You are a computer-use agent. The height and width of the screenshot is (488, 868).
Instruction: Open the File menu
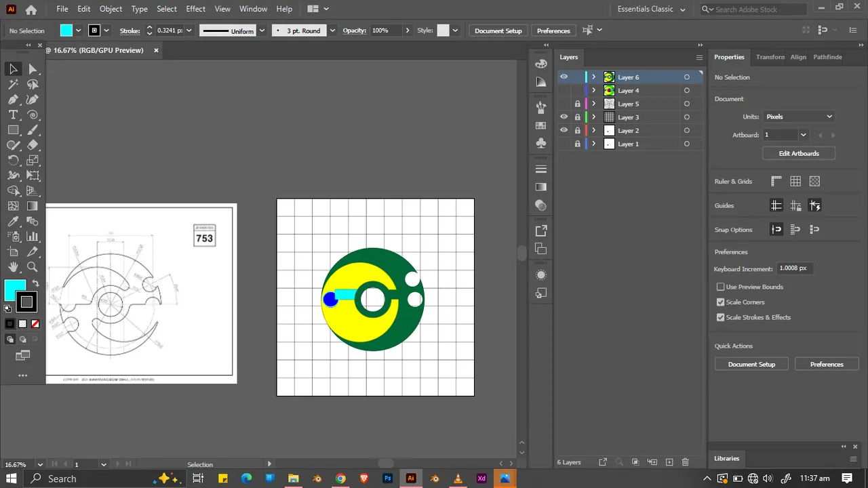pos(62,9)
